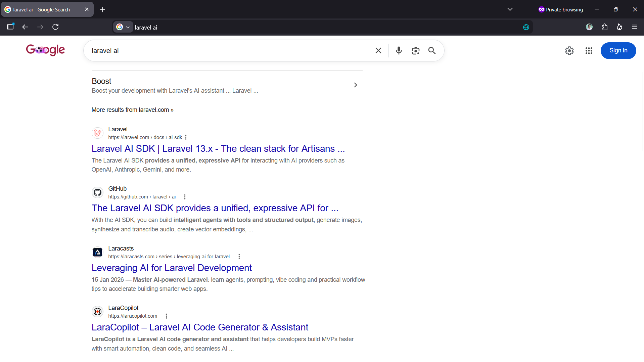The width and height of the screenshot is (644, 362).
Task: Click the Google logo
Action: 45,50
